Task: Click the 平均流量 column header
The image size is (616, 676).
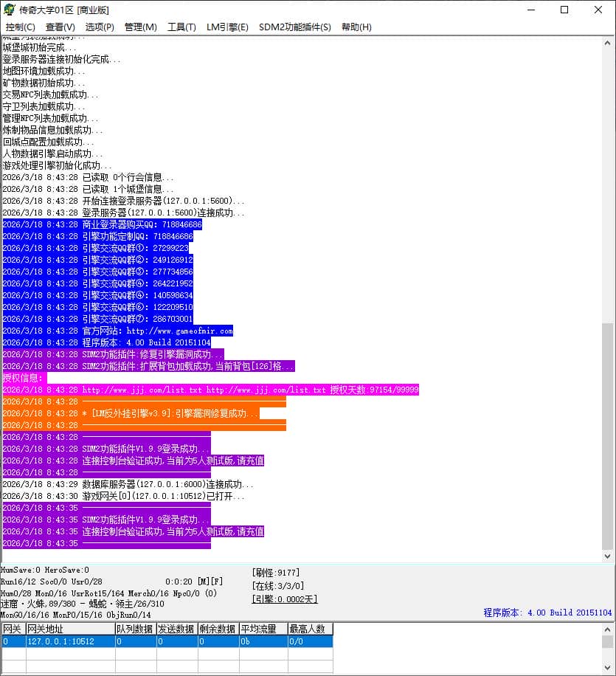Action: coord(263,629)
